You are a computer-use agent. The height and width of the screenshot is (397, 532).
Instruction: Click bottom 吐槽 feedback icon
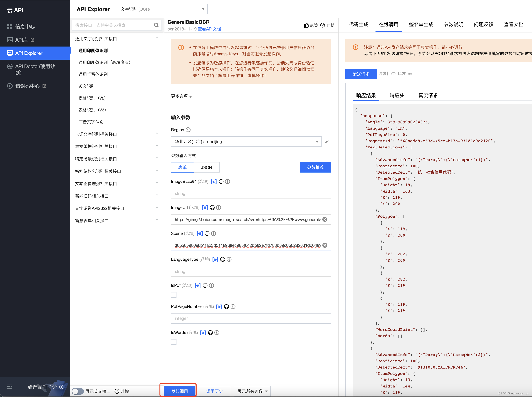click(x=117, y=391)
